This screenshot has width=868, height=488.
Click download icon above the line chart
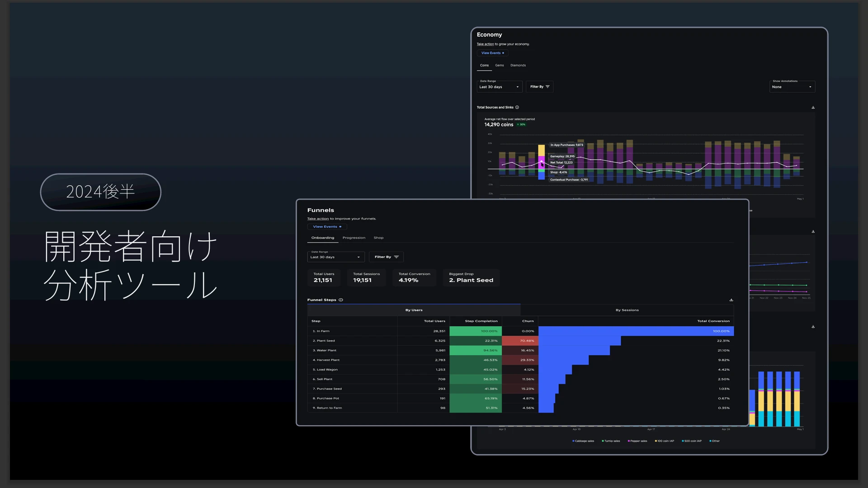tap(813, 232)
